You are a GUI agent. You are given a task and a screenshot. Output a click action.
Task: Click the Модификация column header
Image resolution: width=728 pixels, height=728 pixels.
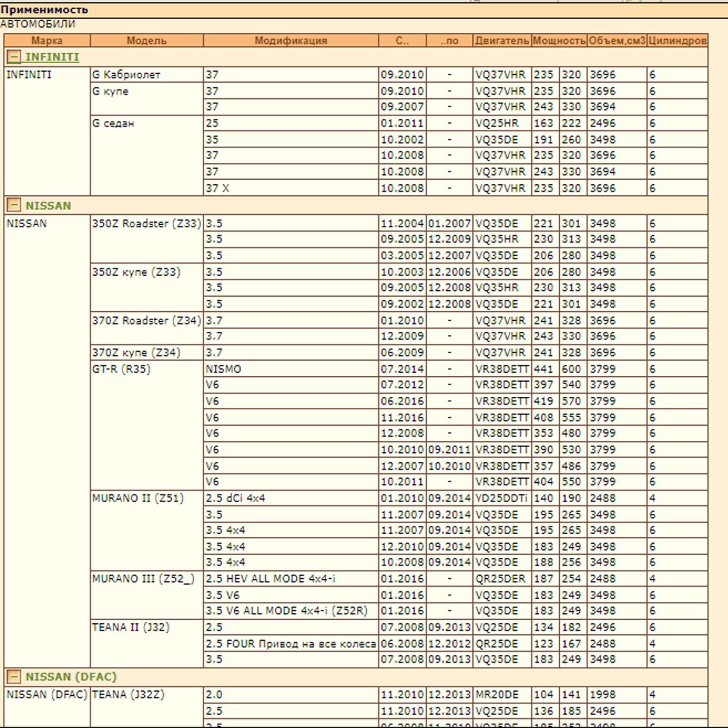tap(291, 40)
